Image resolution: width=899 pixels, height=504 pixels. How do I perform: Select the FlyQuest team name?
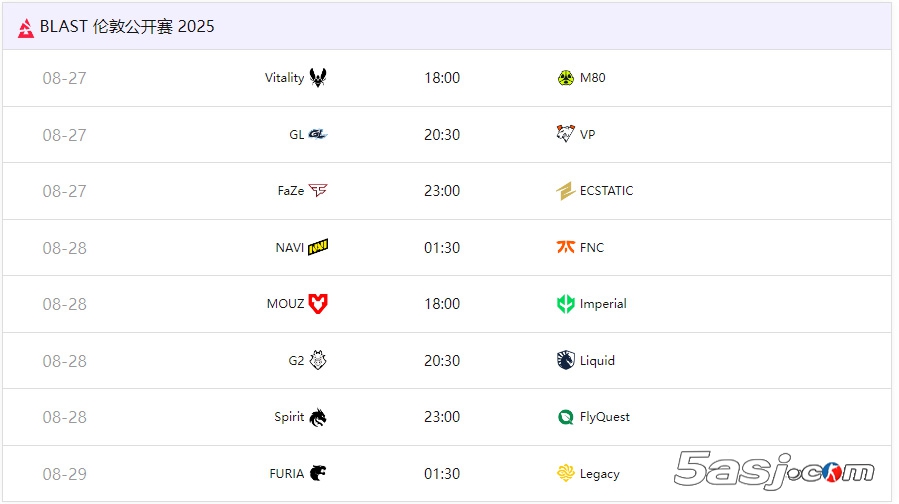coord(605,417)
